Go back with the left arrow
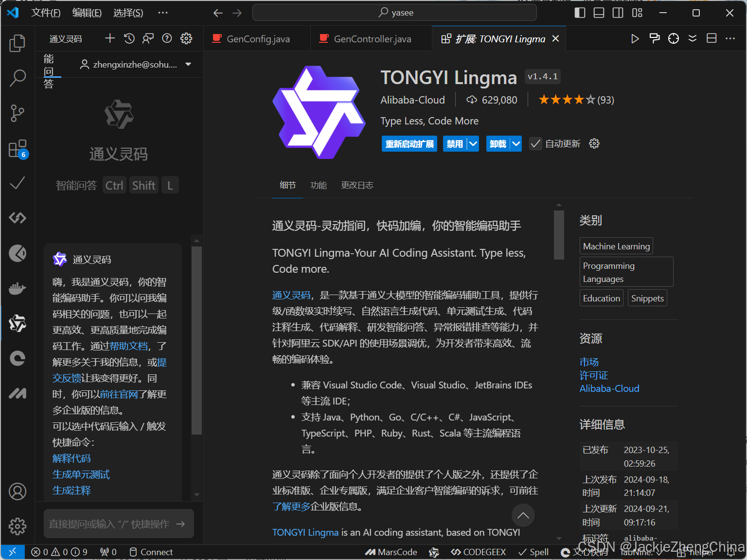The width and height of the screenshot is (747, 560). click(218, 13)
